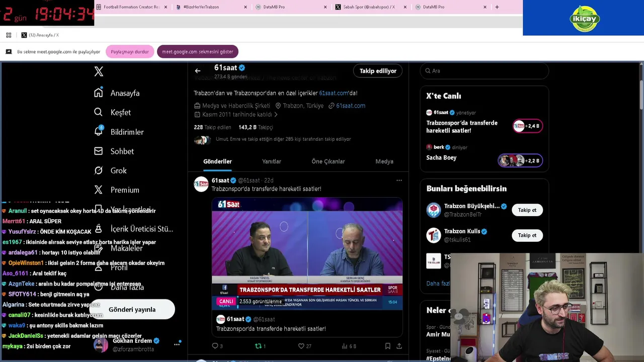Bookmark the 61saat post

(x=387, y=346)
